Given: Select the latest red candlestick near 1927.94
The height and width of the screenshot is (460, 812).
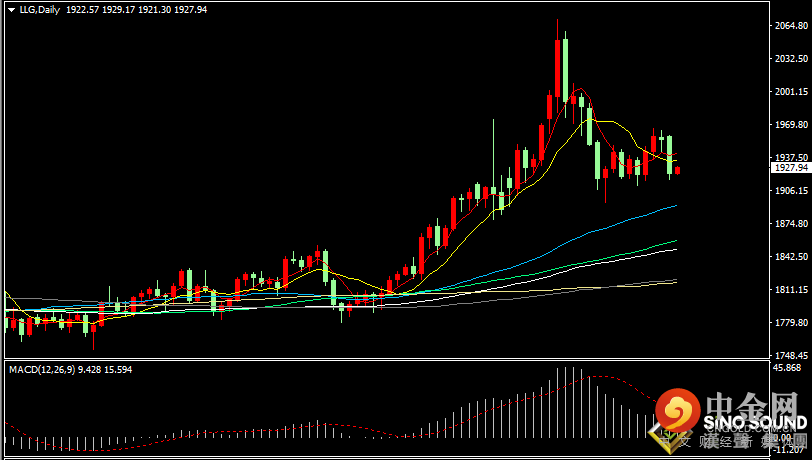Looking at the screenshot, I should (x=677, y=170).
